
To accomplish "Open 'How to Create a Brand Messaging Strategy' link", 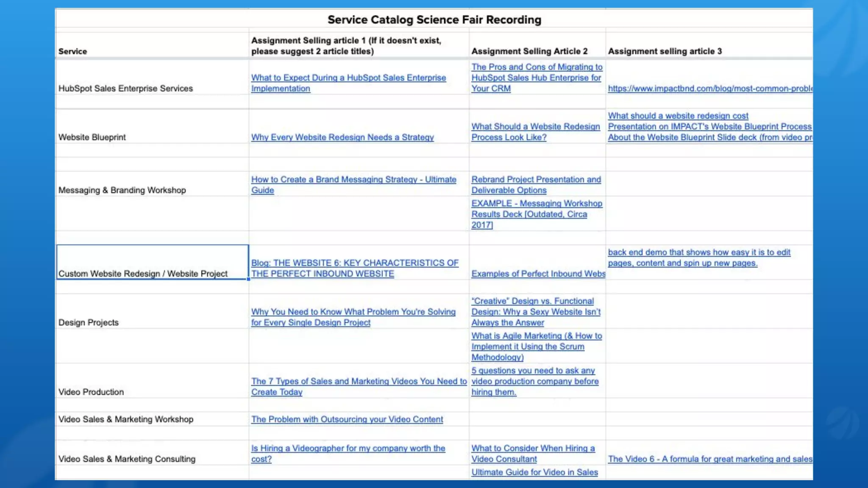I will tap(353, 180).
